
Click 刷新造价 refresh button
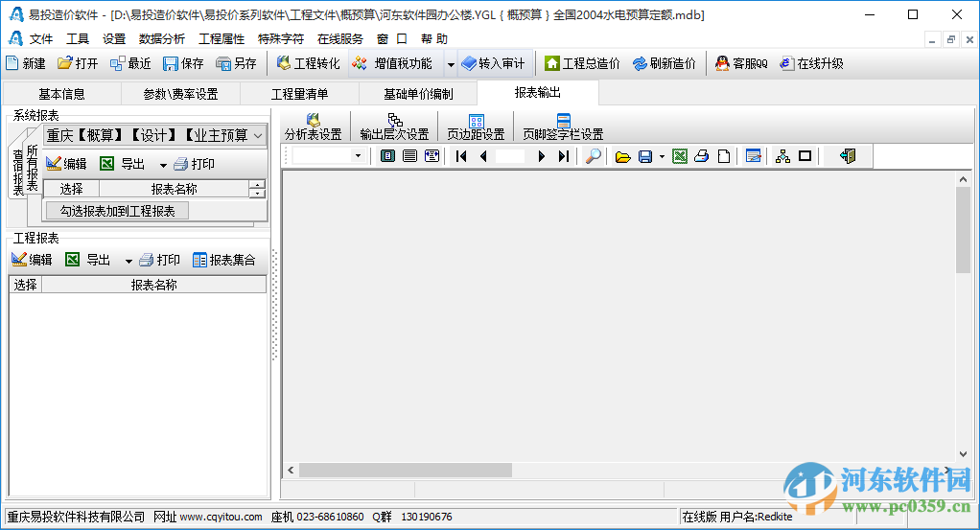pyautogui.click(x=665, y=63)
